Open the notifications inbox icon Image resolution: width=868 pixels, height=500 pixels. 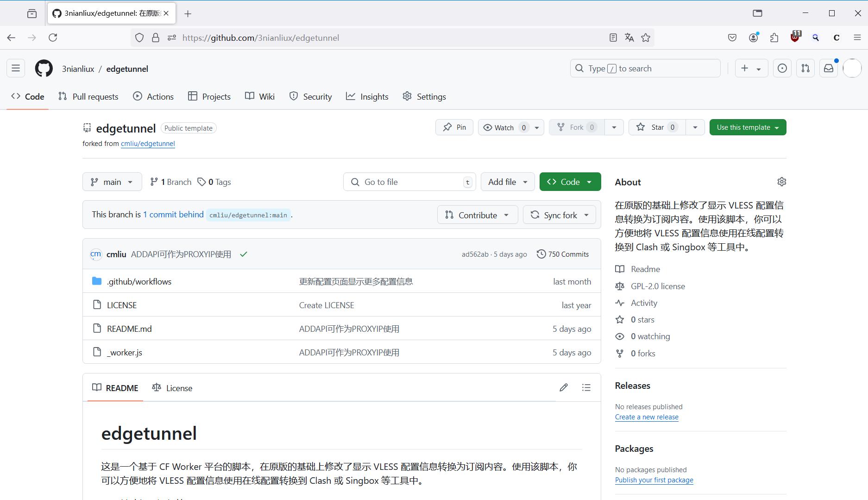tap(829, 69)
